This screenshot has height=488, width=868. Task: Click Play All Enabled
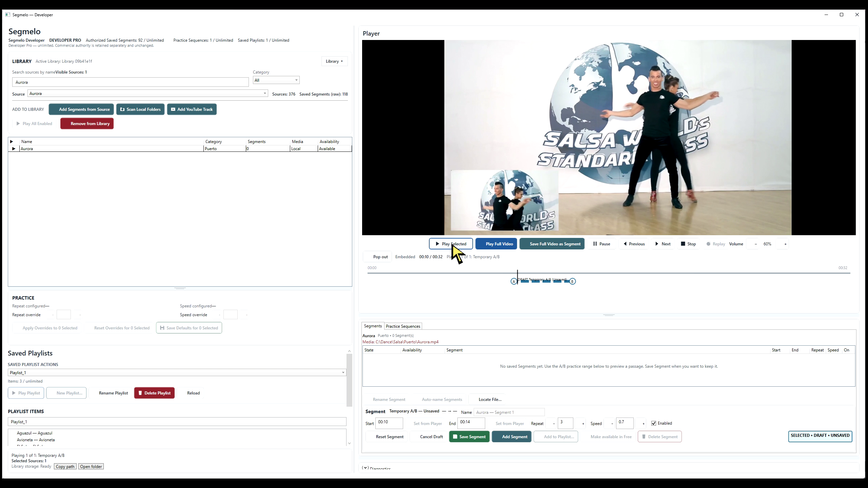(34, 123)
